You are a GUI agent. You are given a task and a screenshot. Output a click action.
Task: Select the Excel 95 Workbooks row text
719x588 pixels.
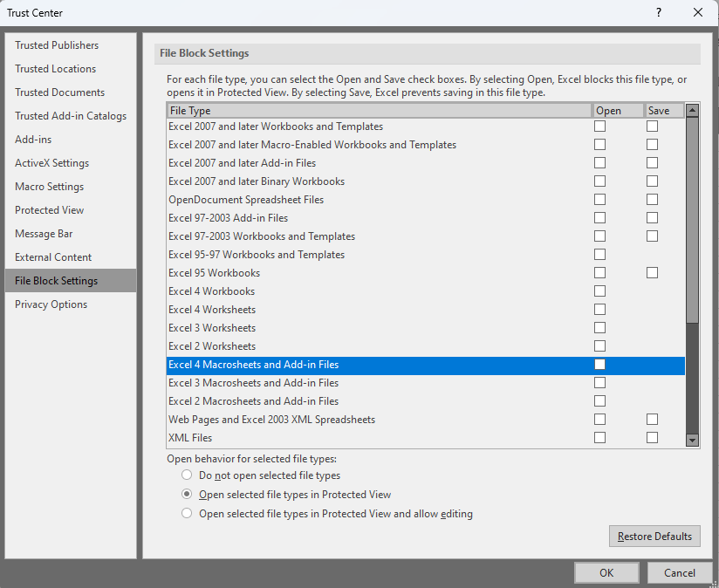[x=214, y=273]
